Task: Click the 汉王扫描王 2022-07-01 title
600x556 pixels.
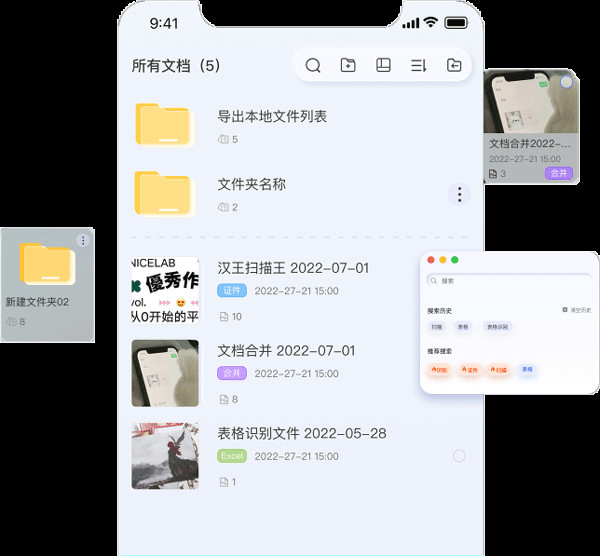Action: pos(293,268)
